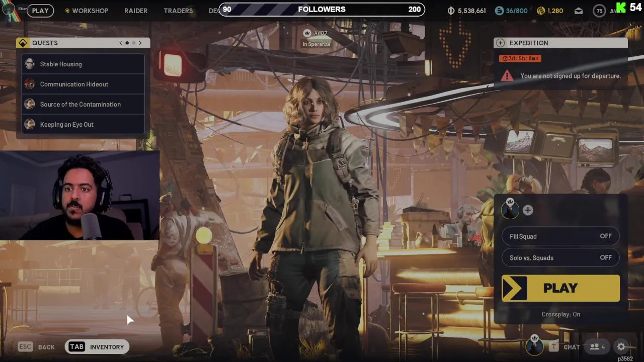The height and width of the screenshot is (362, 644).
Task: Open the WORKSHOP tab
Action: (90, 11)
